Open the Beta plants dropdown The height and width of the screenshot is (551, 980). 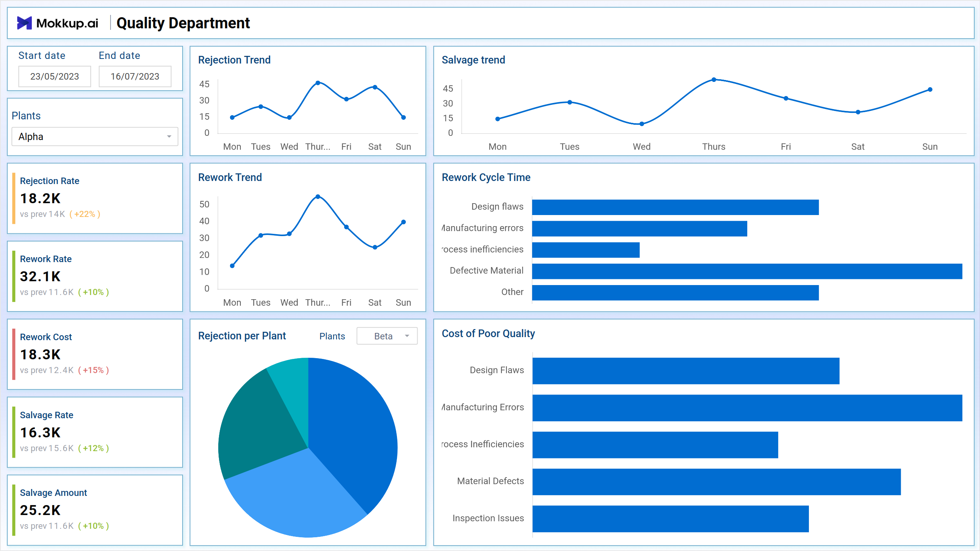[387, 336]
